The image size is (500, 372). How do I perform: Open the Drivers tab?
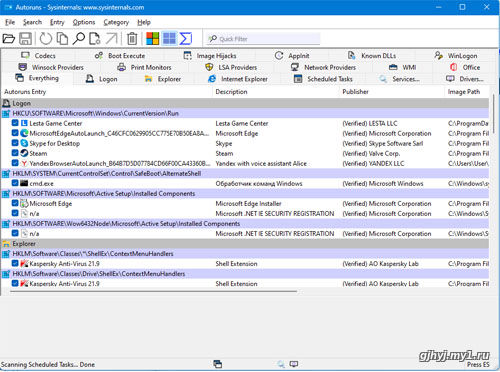(465, 79)
